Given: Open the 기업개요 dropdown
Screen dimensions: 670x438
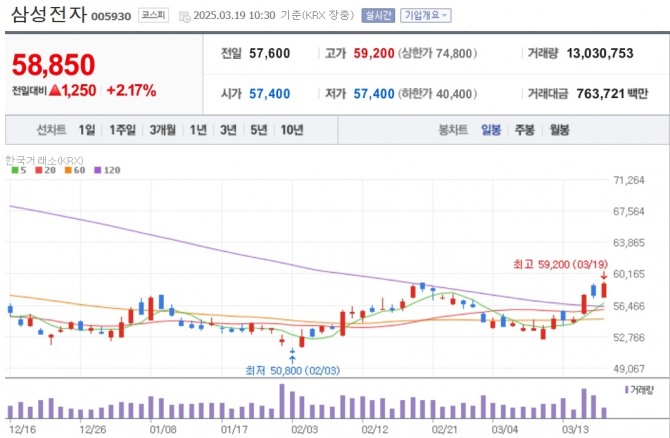Looking at the screenshot, I should (426, 15).
